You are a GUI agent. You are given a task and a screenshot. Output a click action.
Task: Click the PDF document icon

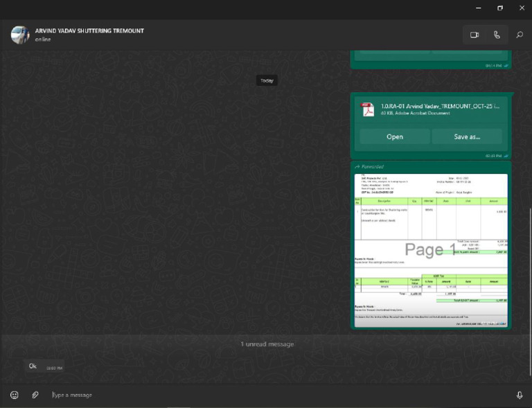tap(367, 109)
